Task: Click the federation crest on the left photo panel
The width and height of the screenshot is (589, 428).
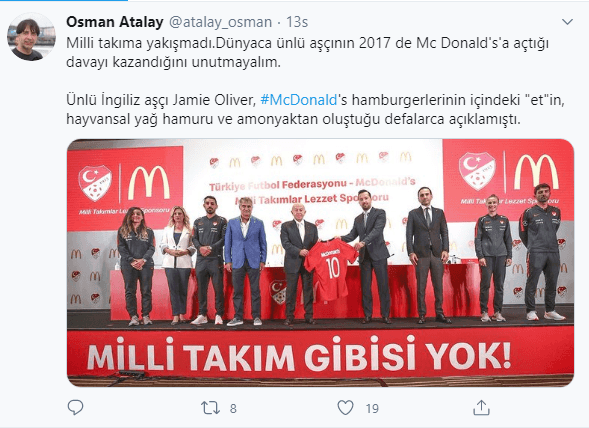Action: 95,183
